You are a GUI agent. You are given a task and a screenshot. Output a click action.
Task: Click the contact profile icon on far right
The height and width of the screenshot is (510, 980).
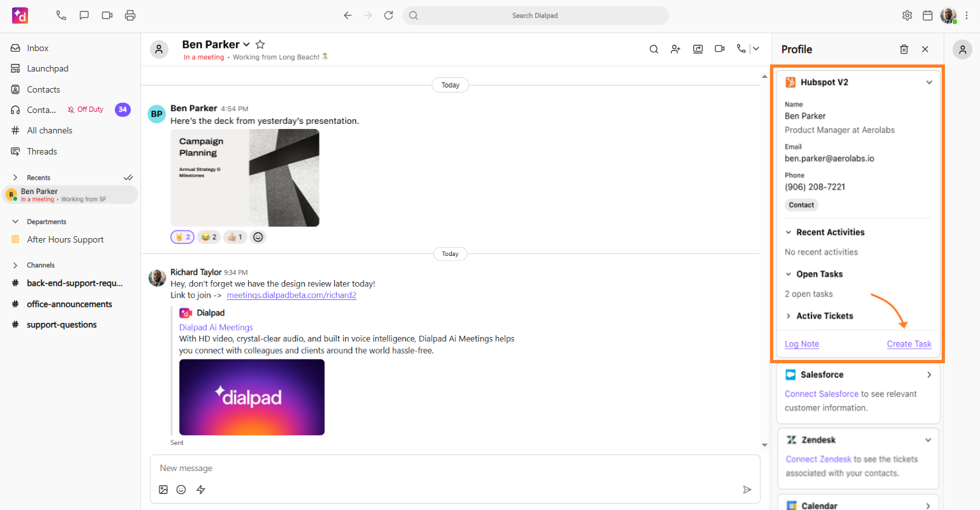pyautogui.click(x=962, y=49)
